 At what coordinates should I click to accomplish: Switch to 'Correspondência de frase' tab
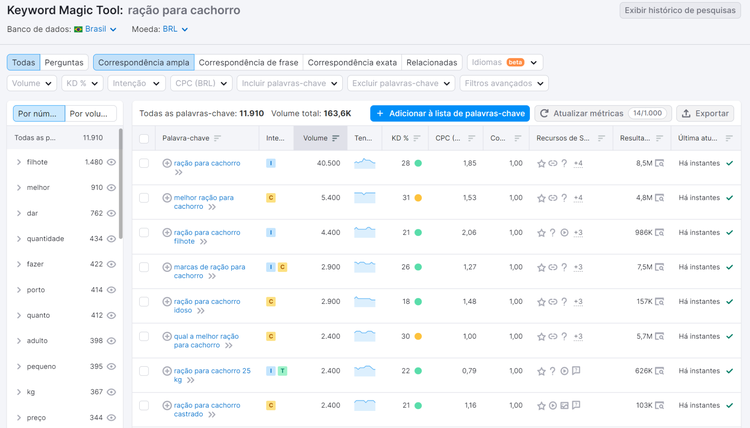[x=248, y=63]
